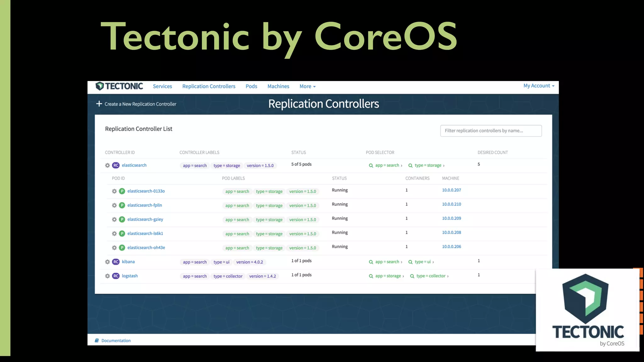Viewport: 644px width, 362px height.
Task: Open machine 10.0.0.210
Action: pyautogui.click(x=452, y=204)
